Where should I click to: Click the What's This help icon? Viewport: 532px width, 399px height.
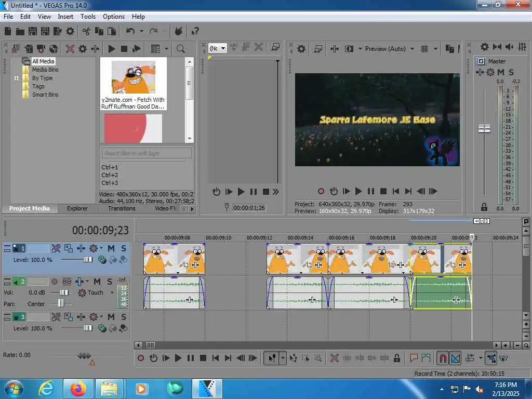195,32
